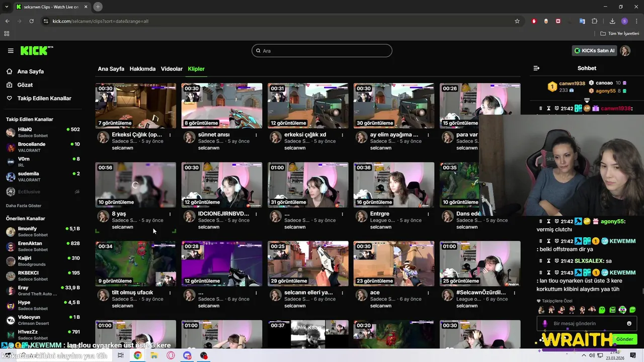Image resolution: width=644 pixels, height=362 pixels.
Task: Click the purple microphone icon in chat
Action: click(x=545, y=323)
